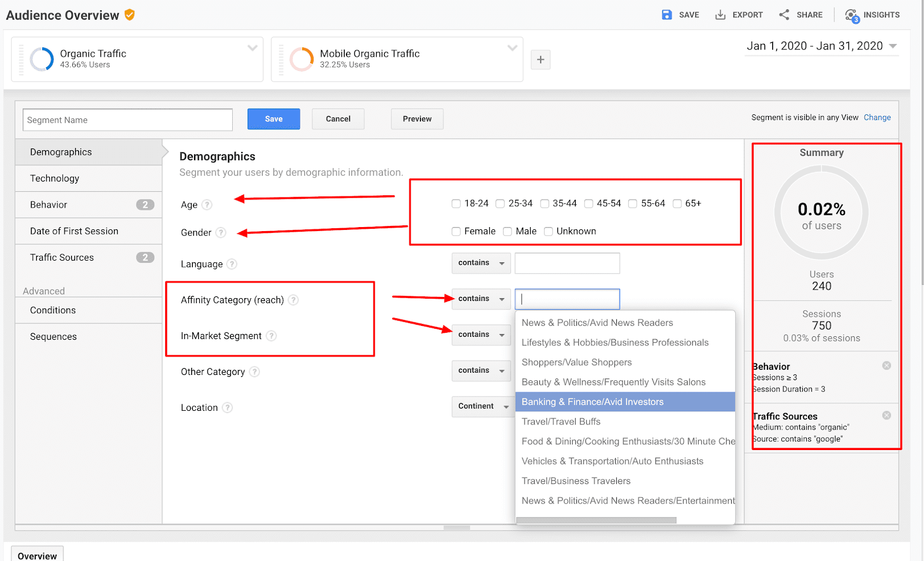
Task: Click help icon next to Age
Action: tap(207, 205)
